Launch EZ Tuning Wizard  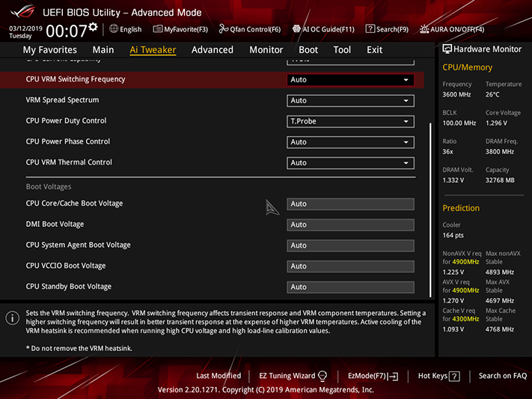tap(293, 376)
